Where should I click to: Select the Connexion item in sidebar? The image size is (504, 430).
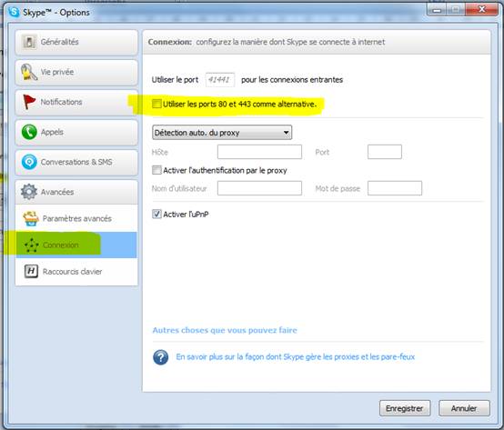76,245
